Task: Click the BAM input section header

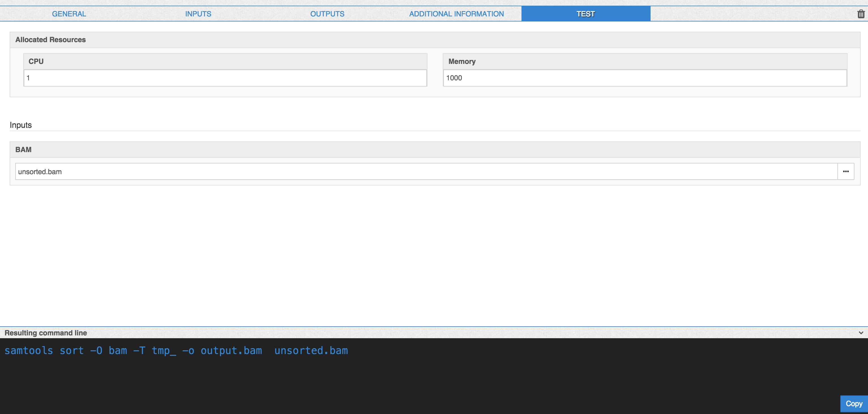Action: (435, 149)
